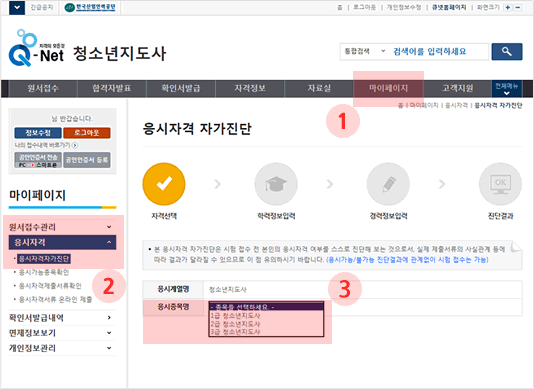Expand the 확인서발급내역 sidebar section
The width and height of the screenshot is (534, 389).
(x=62, y=317)
